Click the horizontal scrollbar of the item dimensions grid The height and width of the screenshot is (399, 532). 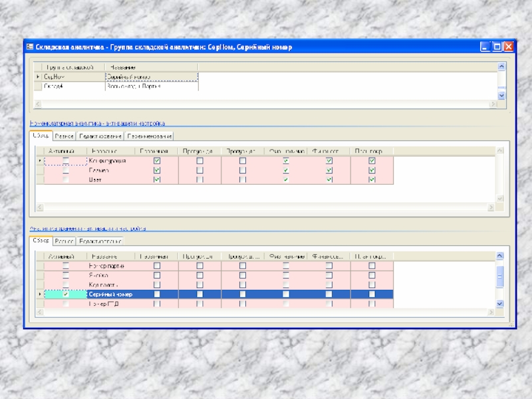coord(265,207)
